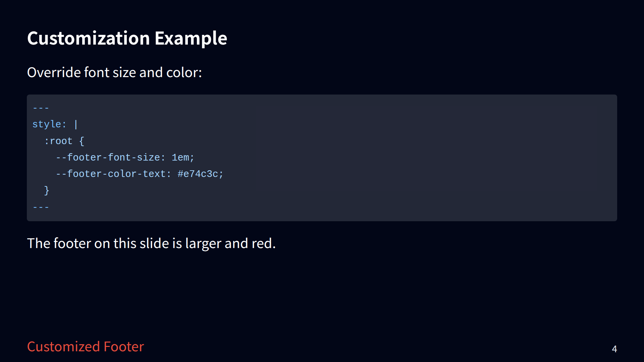The image size is (644, 362).
Task: Click the sentence "The footer on this slide..."
Action: coord(151,243)
